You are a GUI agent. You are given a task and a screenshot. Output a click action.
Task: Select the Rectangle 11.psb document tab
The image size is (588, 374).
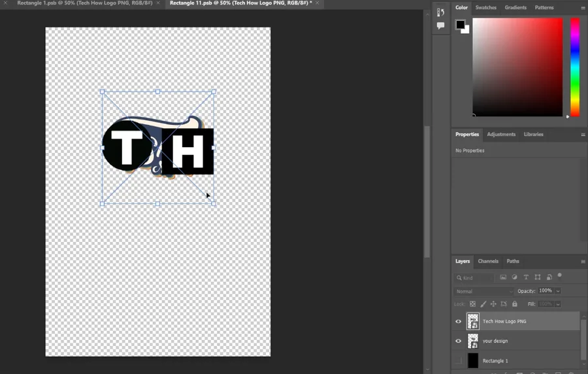point(240,3)
